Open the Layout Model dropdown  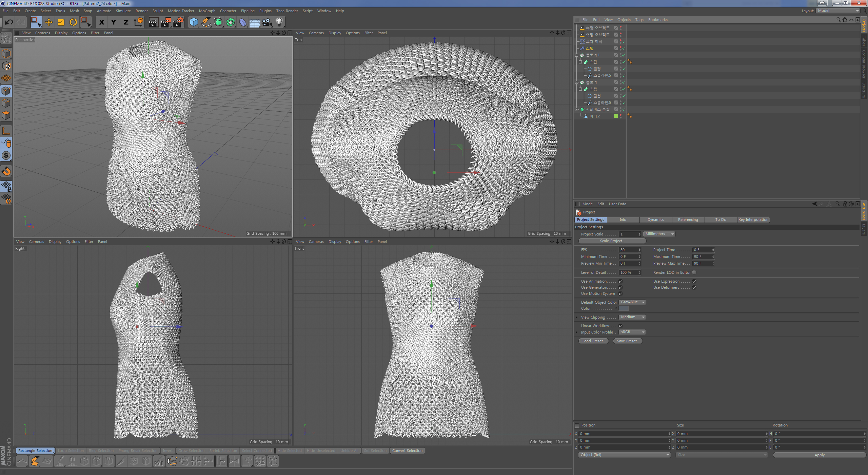click(x=837, y=11)
